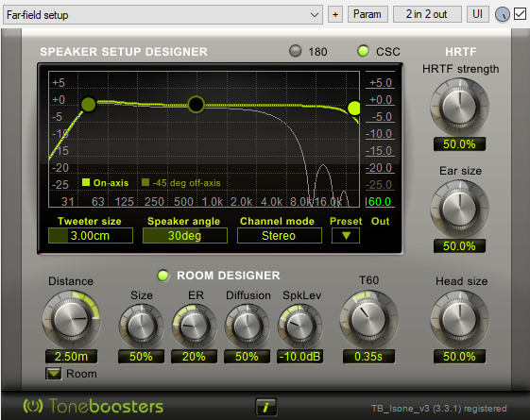This screenshot has height=420, width=530.
Task: Click the Distance 2.50m value
Action: click(71, 357)
